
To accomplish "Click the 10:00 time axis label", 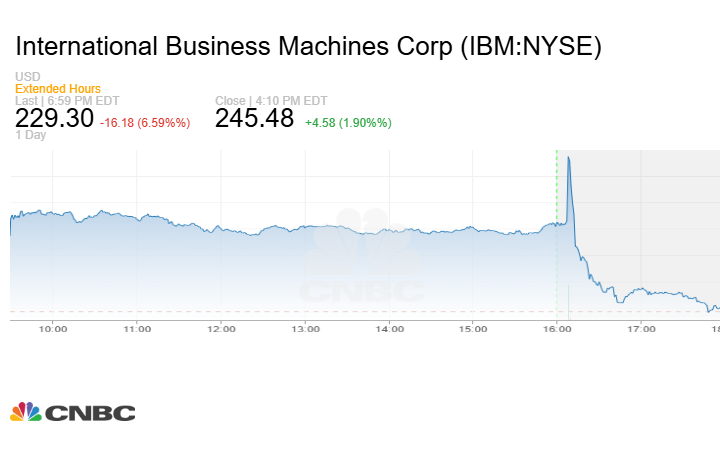I will click(53, 328).
